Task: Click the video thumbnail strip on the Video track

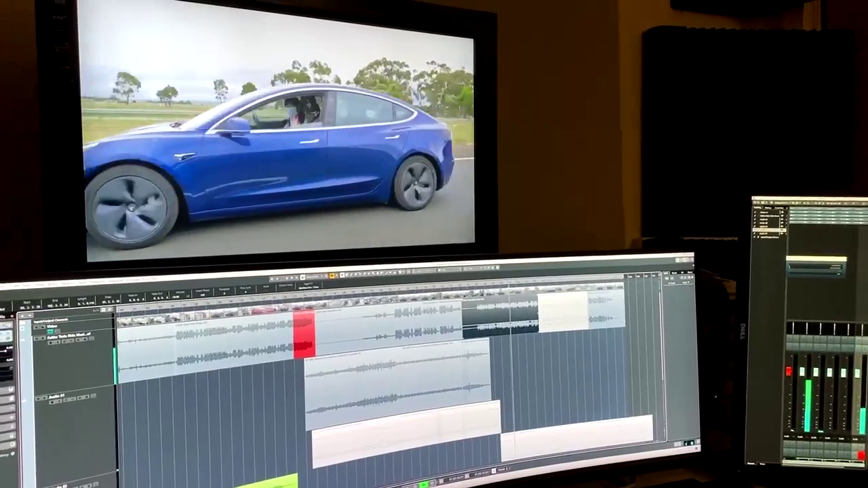Action: pos(370,304)
